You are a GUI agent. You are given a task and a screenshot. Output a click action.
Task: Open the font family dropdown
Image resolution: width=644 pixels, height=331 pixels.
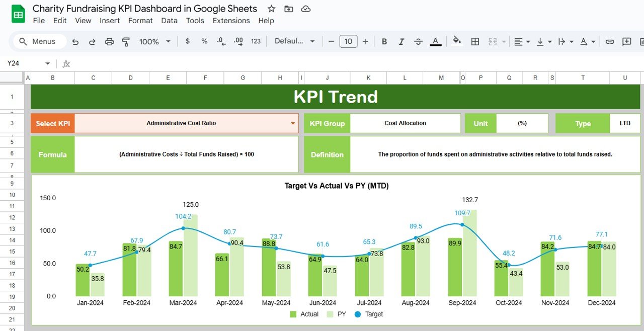(x=295, y=41)
